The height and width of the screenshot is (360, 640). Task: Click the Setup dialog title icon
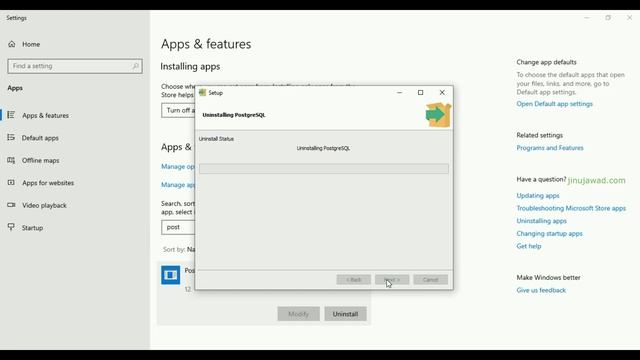(202, 93)
